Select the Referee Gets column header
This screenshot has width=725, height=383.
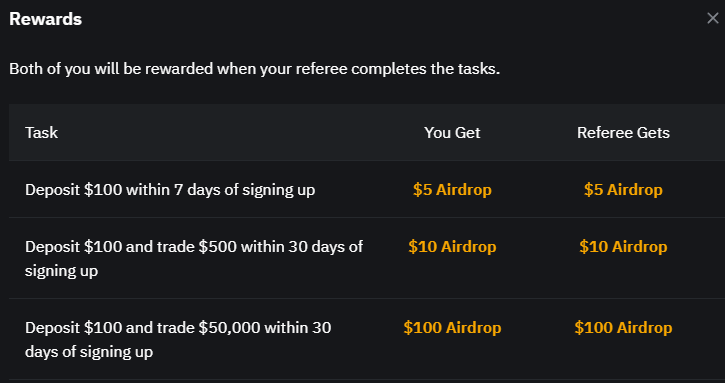coord(623,133)
